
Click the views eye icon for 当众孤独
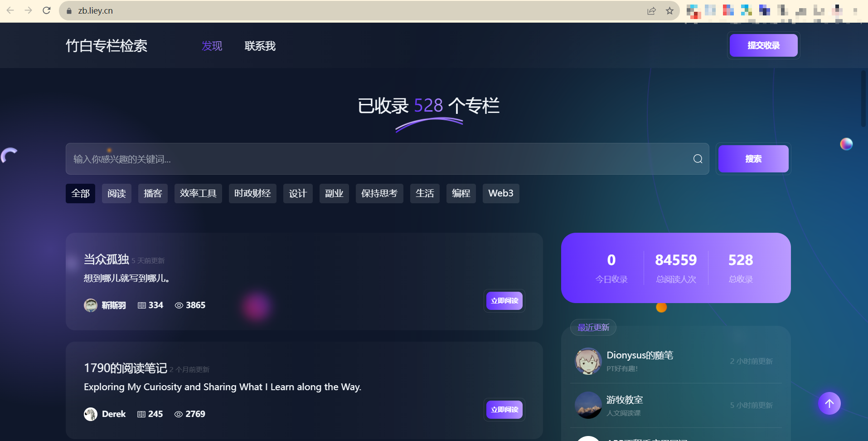tap(179, 305)
